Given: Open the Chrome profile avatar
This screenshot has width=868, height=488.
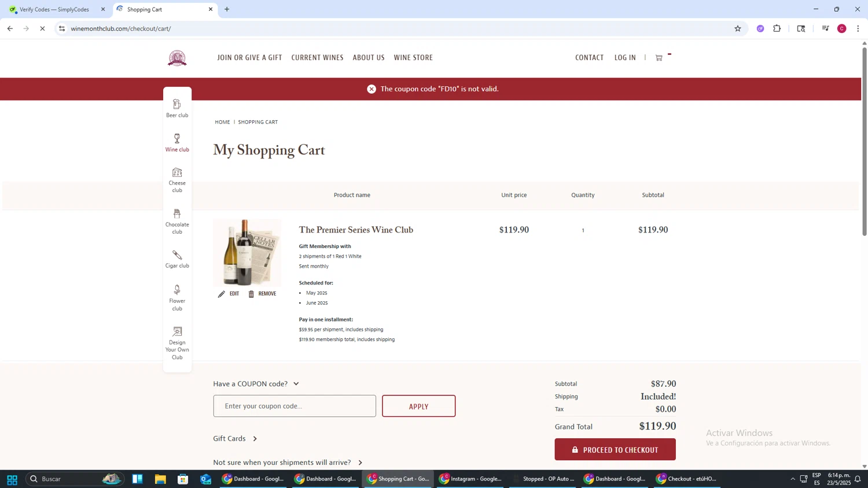Looking at the screenshot, I should click(x=842, y=28).
